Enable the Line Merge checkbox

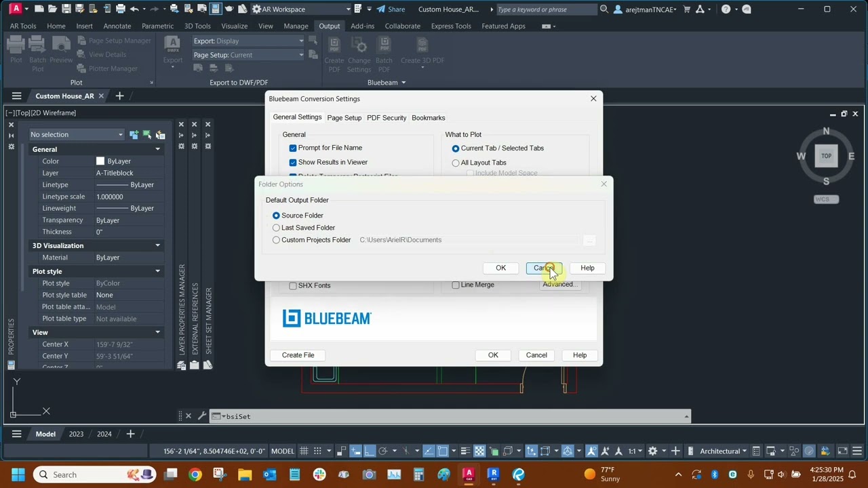click(x=456, y=285)
